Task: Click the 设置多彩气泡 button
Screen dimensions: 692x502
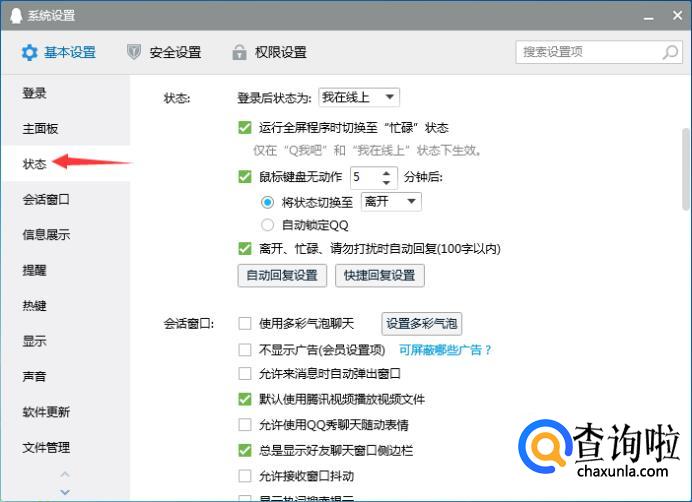Action: tap(421, 324)
